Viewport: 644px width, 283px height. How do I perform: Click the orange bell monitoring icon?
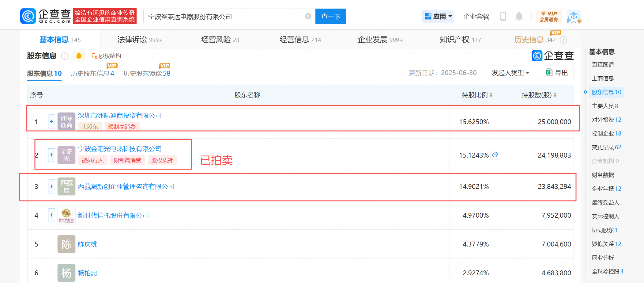pos(79,56)
